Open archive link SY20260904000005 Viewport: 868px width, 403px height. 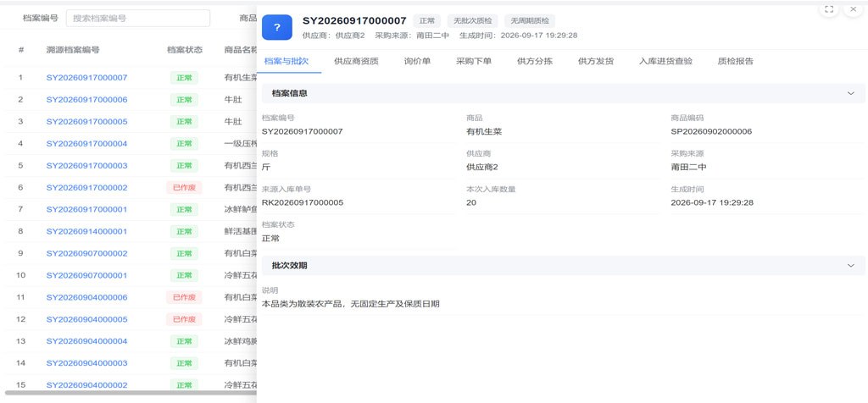(x=87, y=319)
